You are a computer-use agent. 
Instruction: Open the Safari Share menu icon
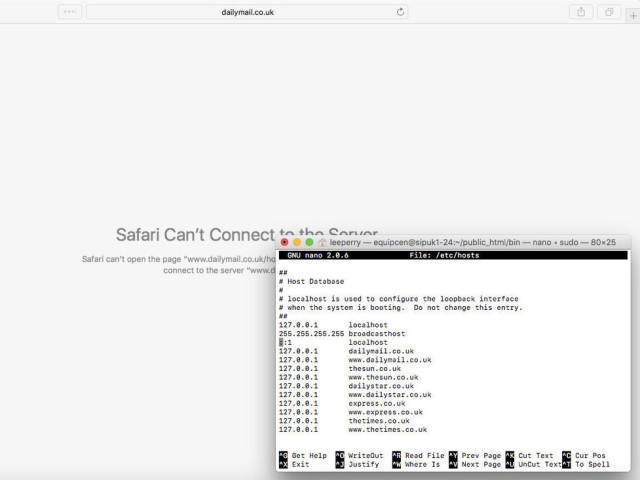(x=581, y=12)
